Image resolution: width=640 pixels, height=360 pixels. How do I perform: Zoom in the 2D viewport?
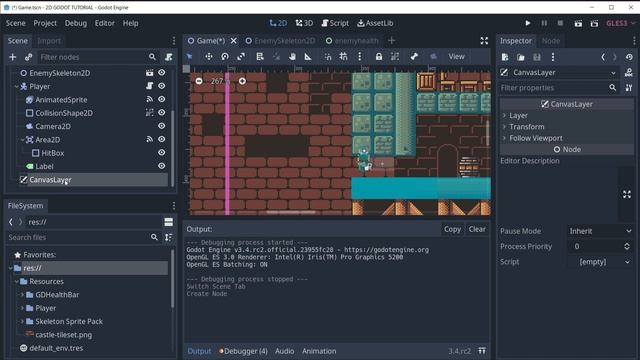(x=242, y=81)
